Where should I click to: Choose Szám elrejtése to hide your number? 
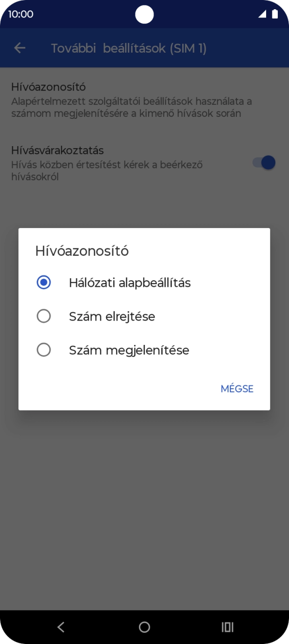44,316
